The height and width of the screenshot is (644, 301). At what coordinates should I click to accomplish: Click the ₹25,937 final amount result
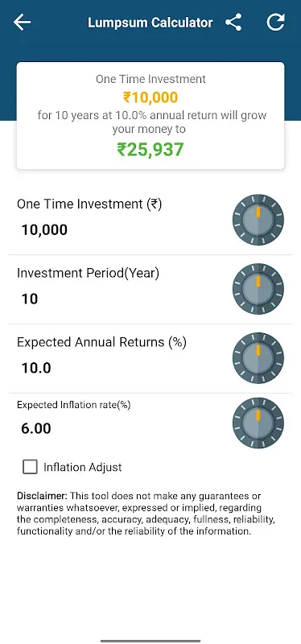[150, 150]
